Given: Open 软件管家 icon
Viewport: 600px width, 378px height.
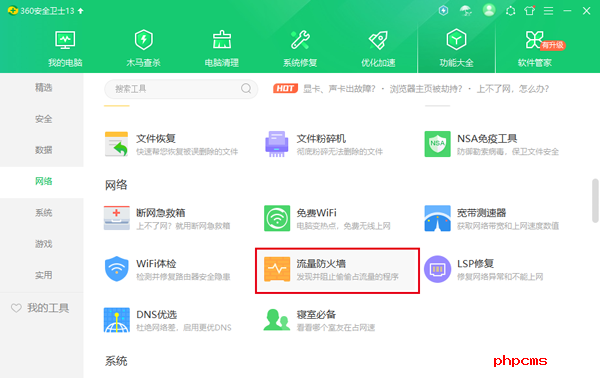Looking at the screenshot, I should click(535, 40).
